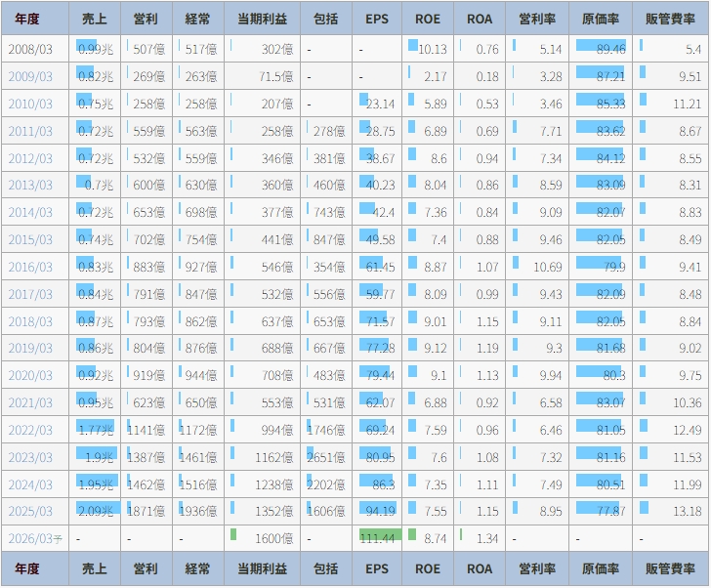Open the 2012/03 fiscal year link
This screenshot has height=588, width=711.
tap(29, 158)
